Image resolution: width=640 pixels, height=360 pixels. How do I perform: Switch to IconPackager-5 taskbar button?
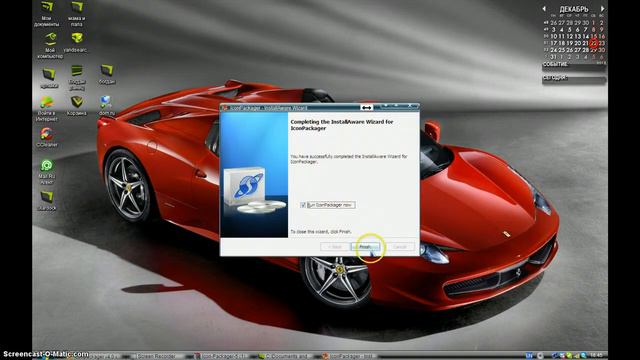pos(222,356)
